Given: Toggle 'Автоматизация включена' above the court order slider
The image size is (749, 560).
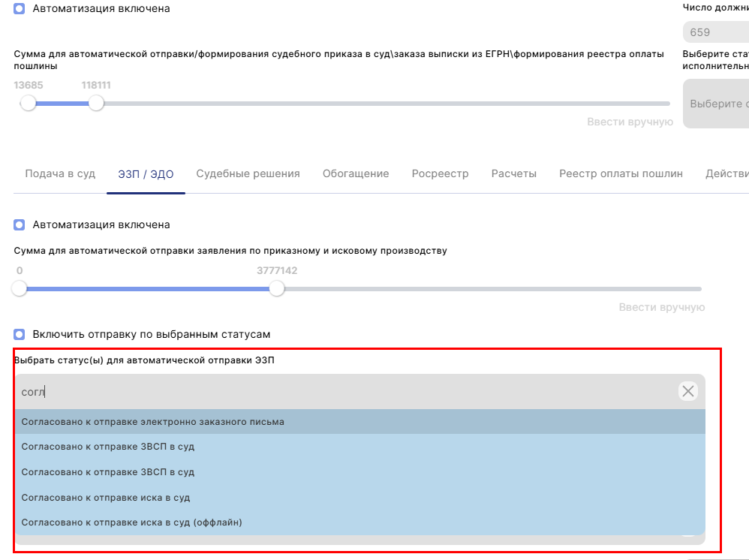Looking at the screenshot, I should (x=20, y=9).
